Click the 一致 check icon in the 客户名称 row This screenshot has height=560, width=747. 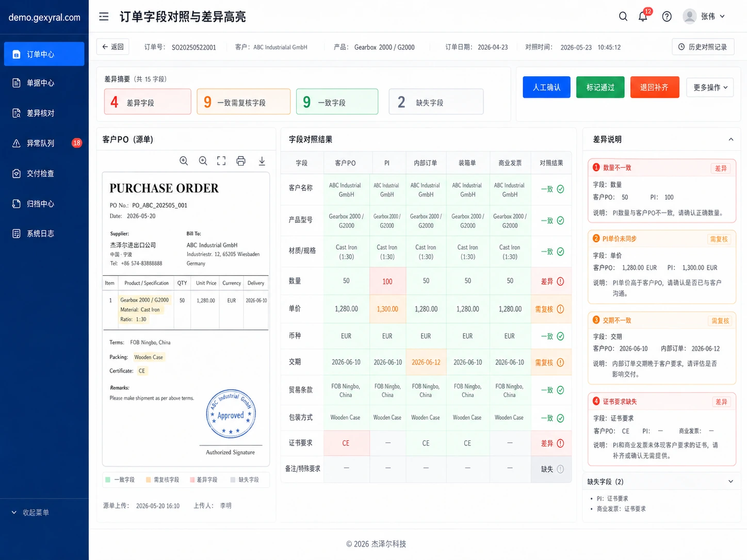pyautogui.click(x=560, y=189)
